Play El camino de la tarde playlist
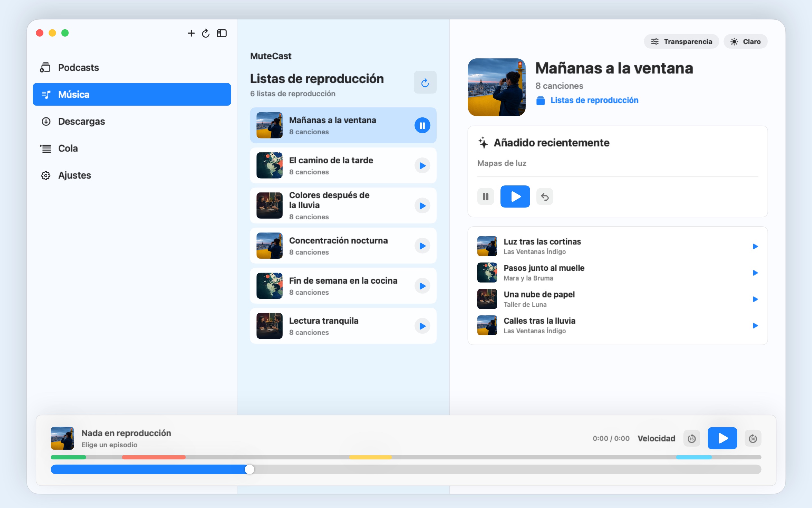This screenshot has width=812, height=508. [x=422, y=166]
